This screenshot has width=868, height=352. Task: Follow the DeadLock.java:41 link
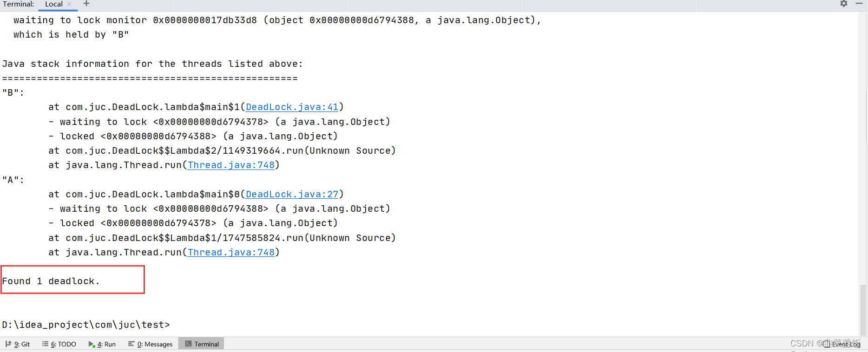(292, 107)
